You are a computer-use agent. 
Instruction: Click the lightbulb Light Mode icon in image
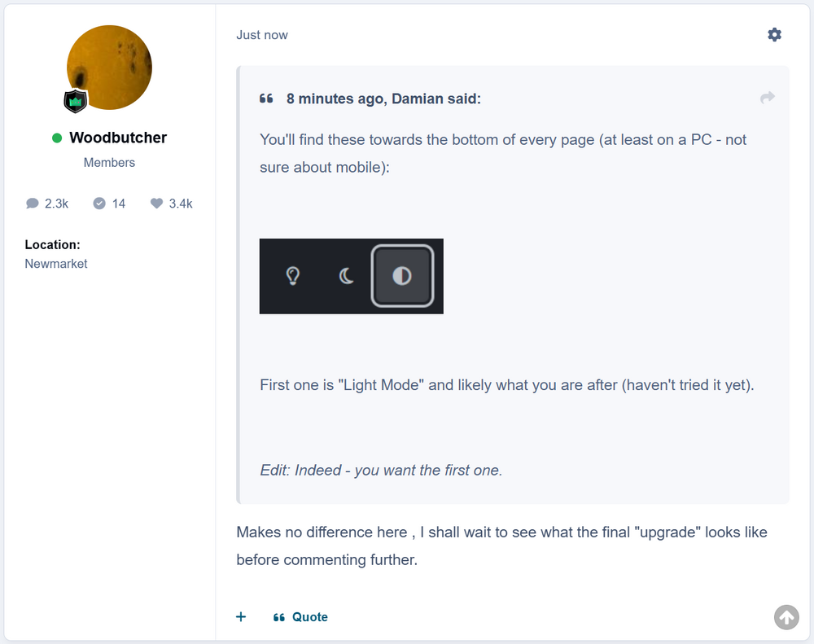pos(293,276)
